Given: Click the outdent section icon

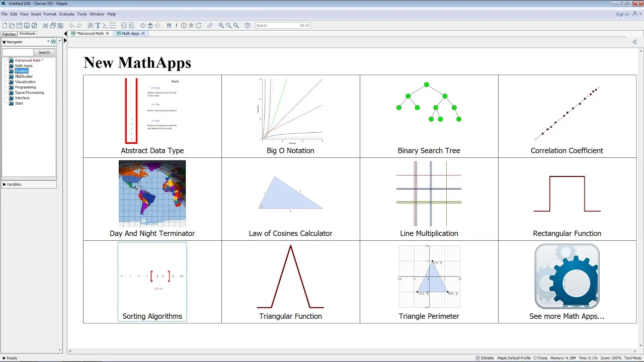Looking at the screenshot, I should click(131, 25).
